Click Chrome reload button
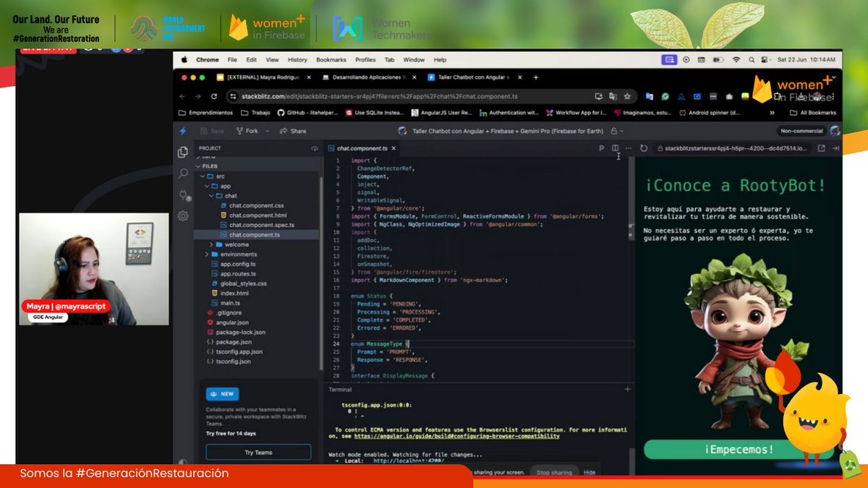Image resolution: width=868 pixels, height=488 pixels. tap(214, 96)
